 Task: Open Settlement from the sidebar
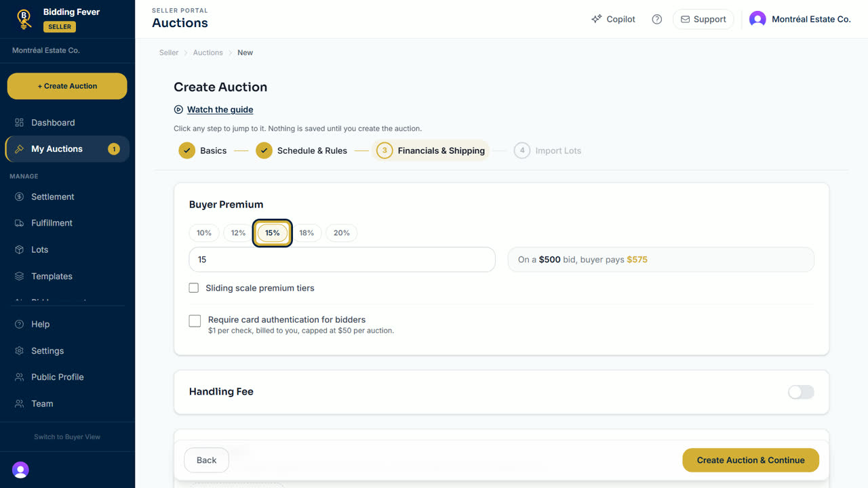click(67, 197)
